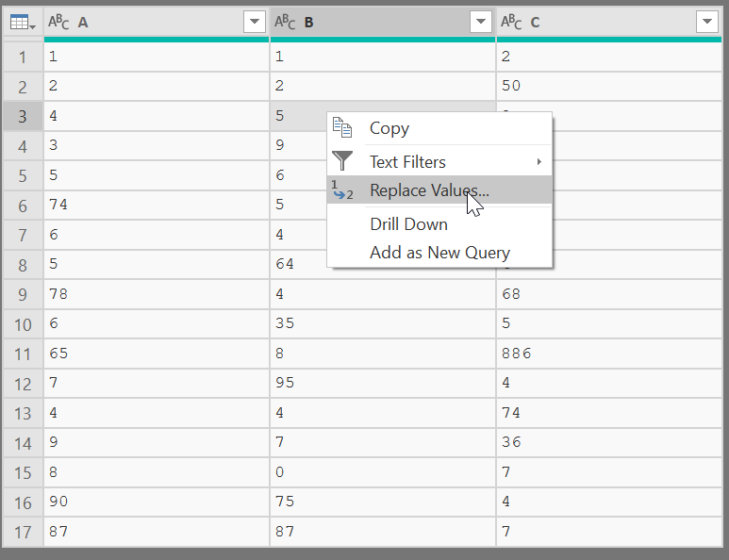Select row number 3
The height and width of the screenshot is (560, 729).
(x=23, y=116)
